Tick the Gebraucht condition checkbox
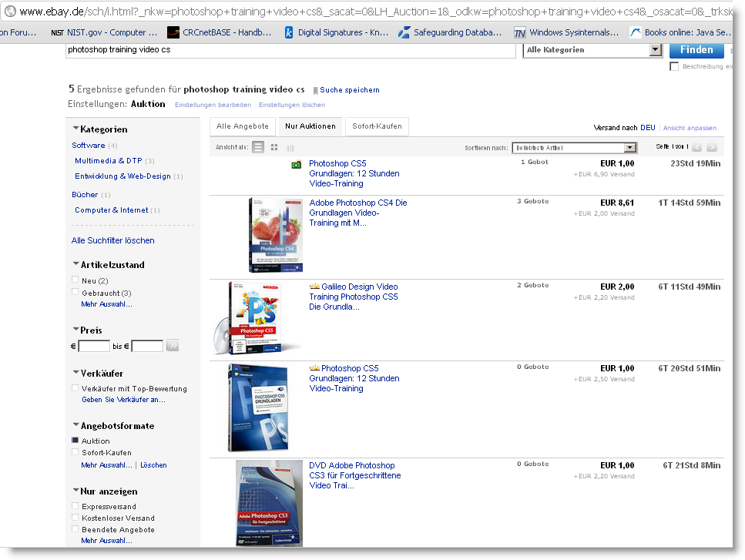This screenshot has width=745, height=560. (75, 292)
